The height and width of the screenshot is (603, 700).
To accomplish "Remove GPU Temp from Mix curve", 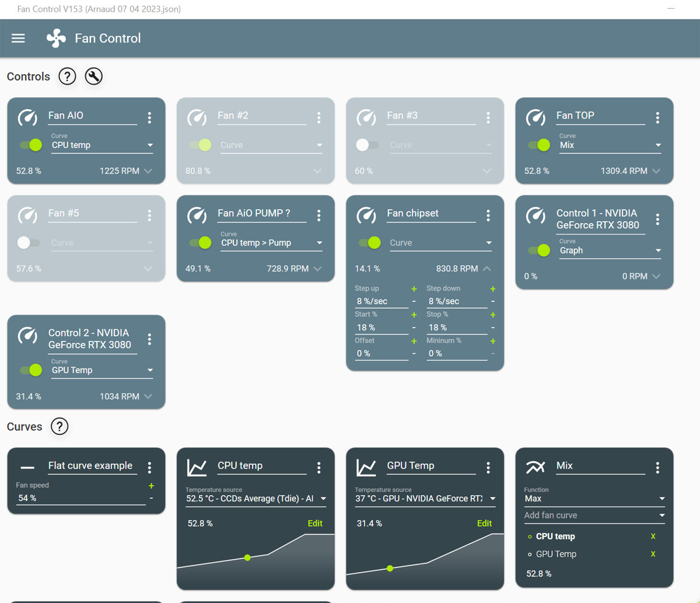I will coord(653,554).
